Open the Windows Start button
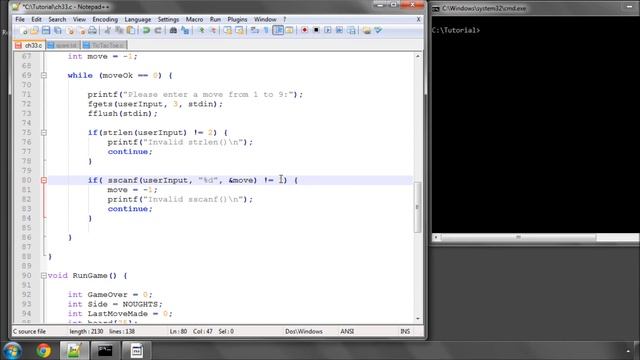The height and width of the screenshot is (360, 640). click(x=12, y=351)
